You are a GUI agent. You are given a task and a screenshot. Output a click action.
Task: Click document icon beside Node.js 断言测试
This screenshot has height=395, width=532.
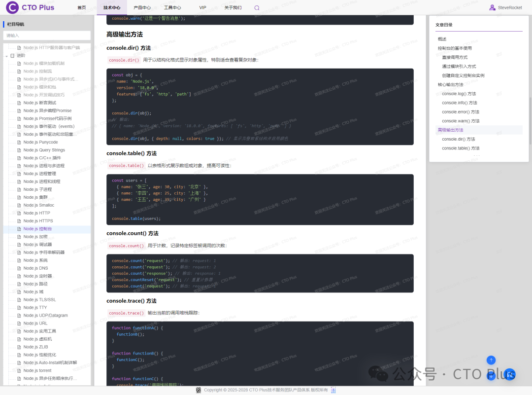tap(19, 103)
